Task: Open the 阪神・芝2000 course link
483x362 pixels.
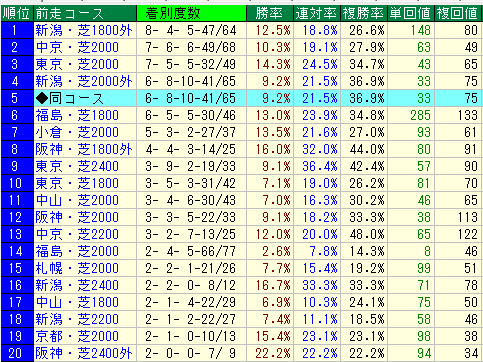Action: (77, 218)
